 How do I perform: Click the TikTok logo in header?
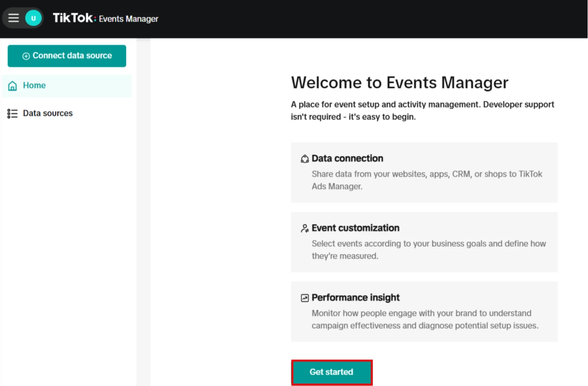73,18
